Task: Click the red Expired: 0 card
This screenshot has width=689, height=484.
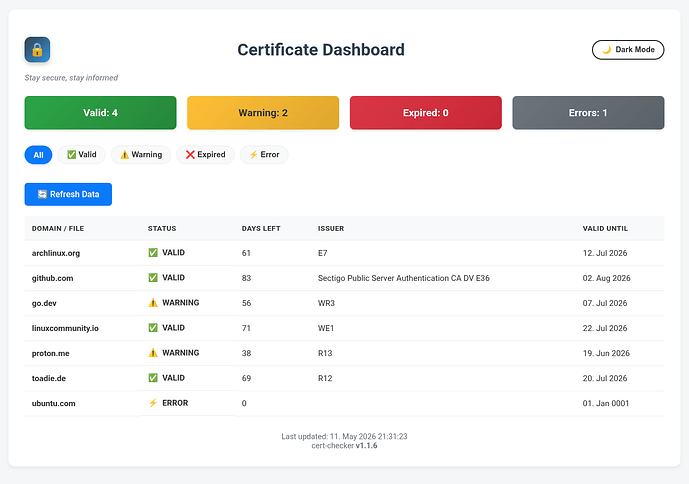Action: (425, 113)
